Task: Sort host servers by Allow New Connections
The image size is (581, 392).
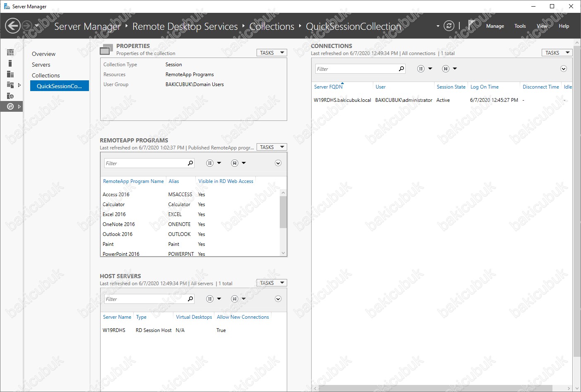Action: (243, 317)
